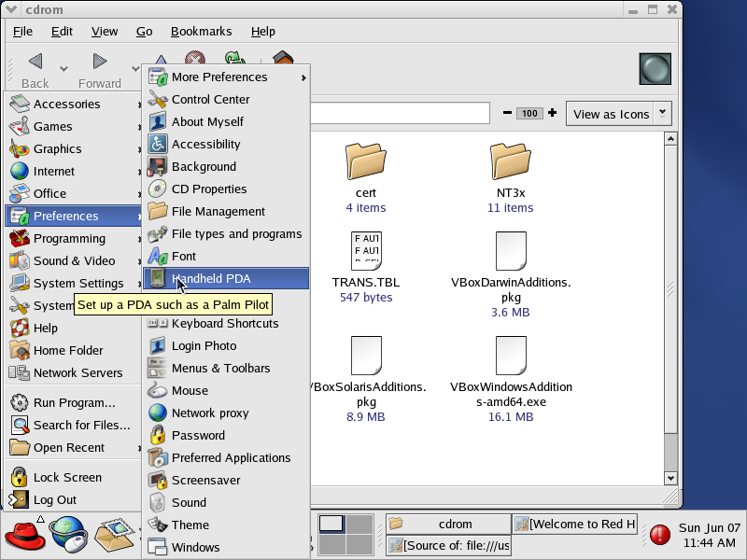Open the File menu

click(22, 32)
